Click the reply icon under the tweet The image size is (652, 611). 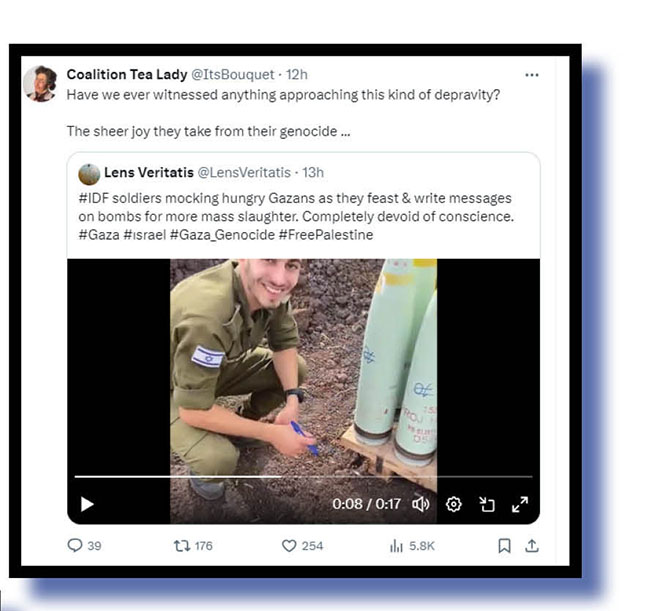75,545
